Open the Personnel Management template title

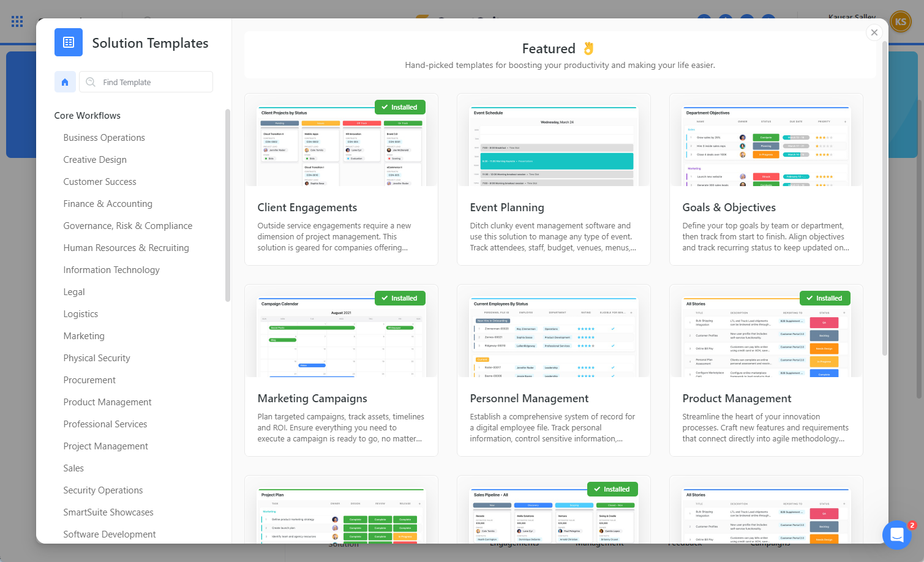coord(529,399)
